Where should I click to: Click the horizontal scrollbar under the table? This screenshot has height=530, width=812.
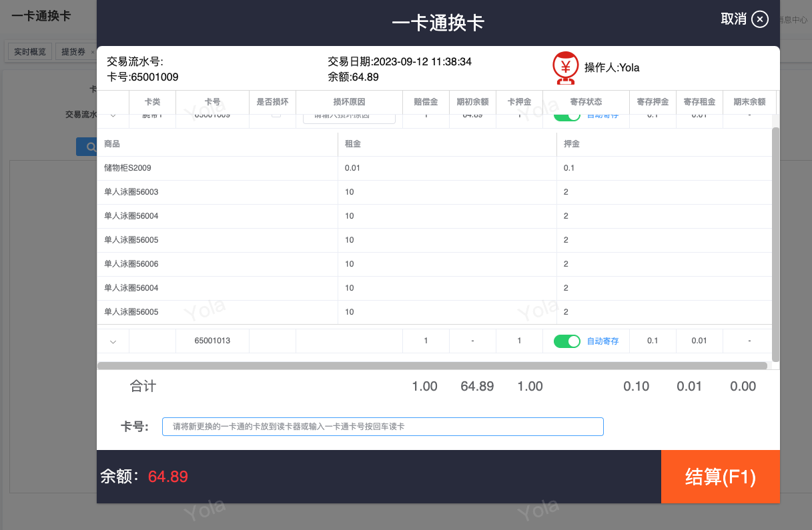432,365
